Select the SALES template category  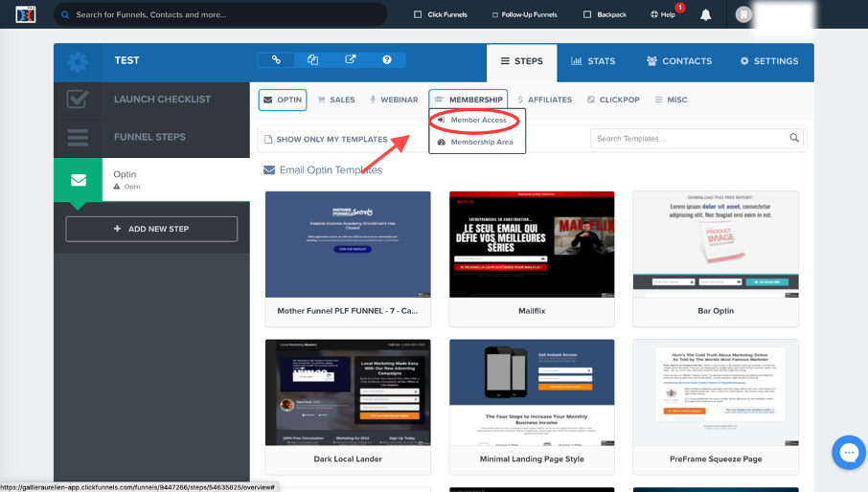[336, 100]
